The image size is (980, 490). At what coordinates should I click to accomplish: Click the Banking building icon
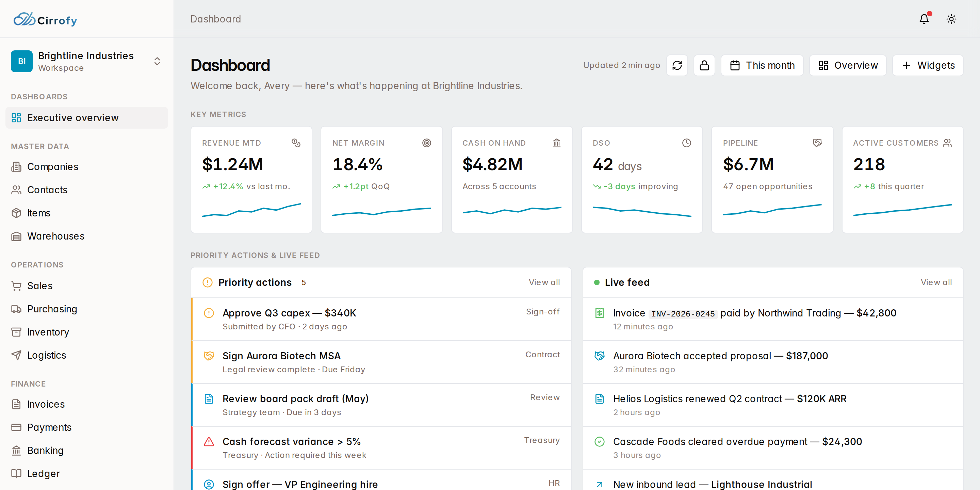click(16, 451)
